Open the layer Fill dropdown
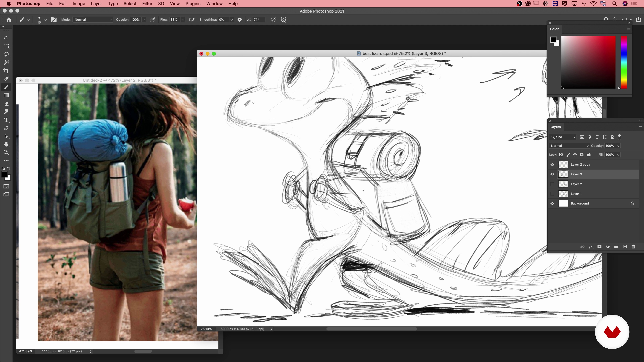Screen dimensions: 644x362 618,155
